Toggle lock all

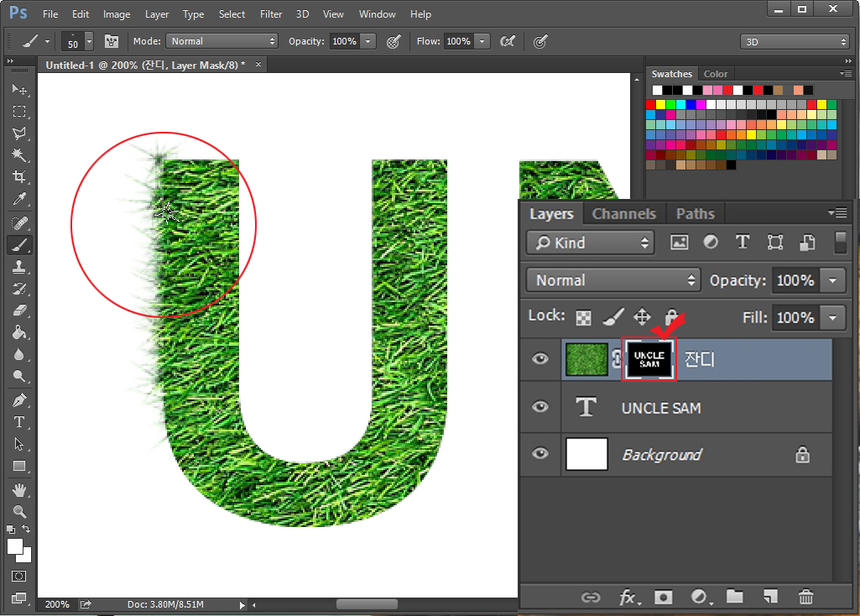pyautogui.click(x=671, y=316)
